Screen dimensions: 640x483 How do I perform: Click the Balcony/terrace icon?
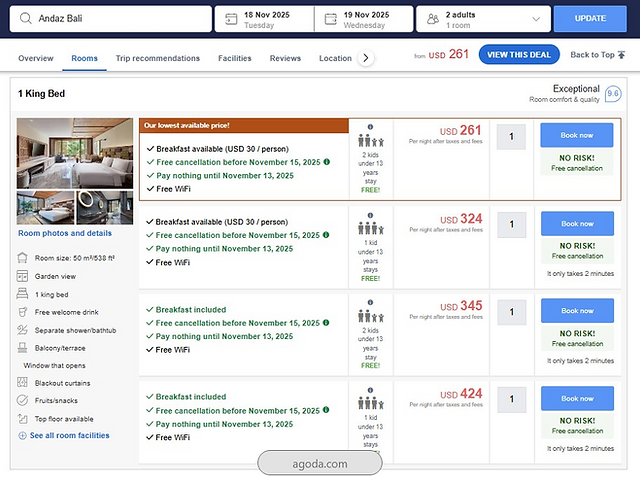coord(22,348)
